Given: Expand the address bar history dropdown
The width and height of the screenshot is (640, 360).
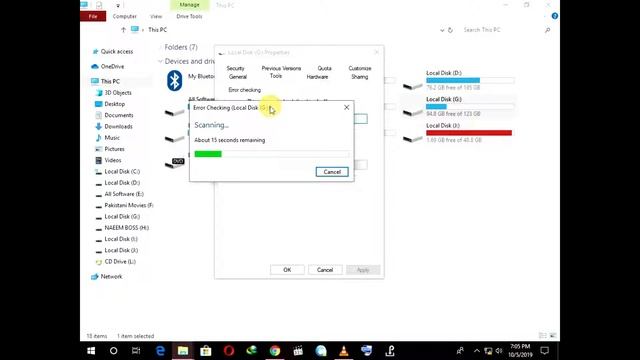Looking at the screenshot, I should [x=442, y=30].
